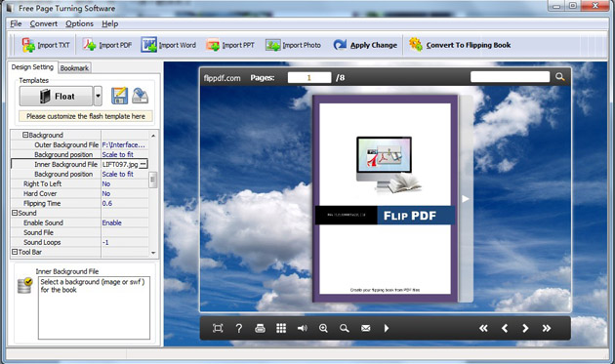
Task: Open the outer Background position Scale to fit value
Action: [124, 154]
